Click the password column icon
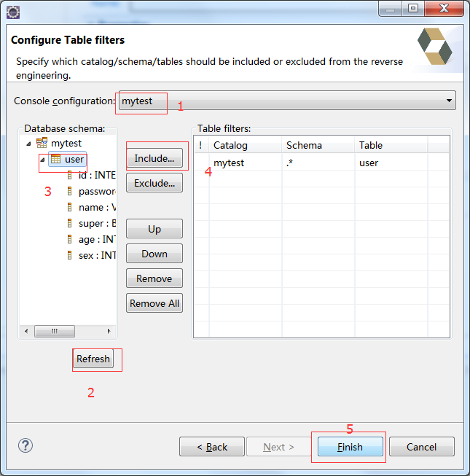 pyautogui.click(x=69, y=191)
